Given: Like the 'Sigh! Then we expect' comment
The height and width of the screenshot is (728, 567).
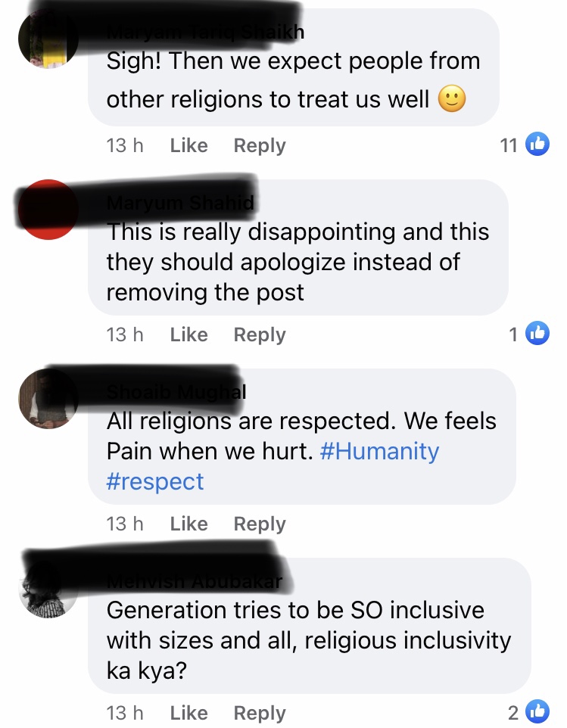Looking at the screenshot, I should (188, 145).
